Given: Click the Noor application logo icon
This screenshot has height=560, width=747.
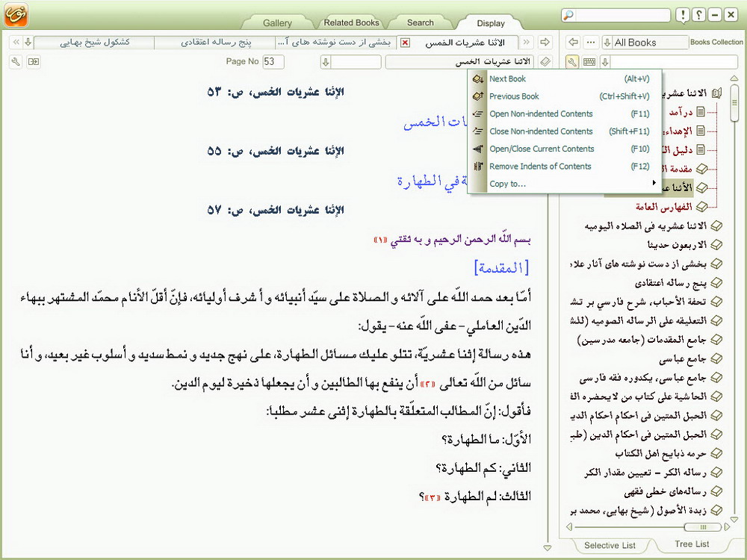Looking at the screenshot, I should pyautogui.click(x=16, y=14).
